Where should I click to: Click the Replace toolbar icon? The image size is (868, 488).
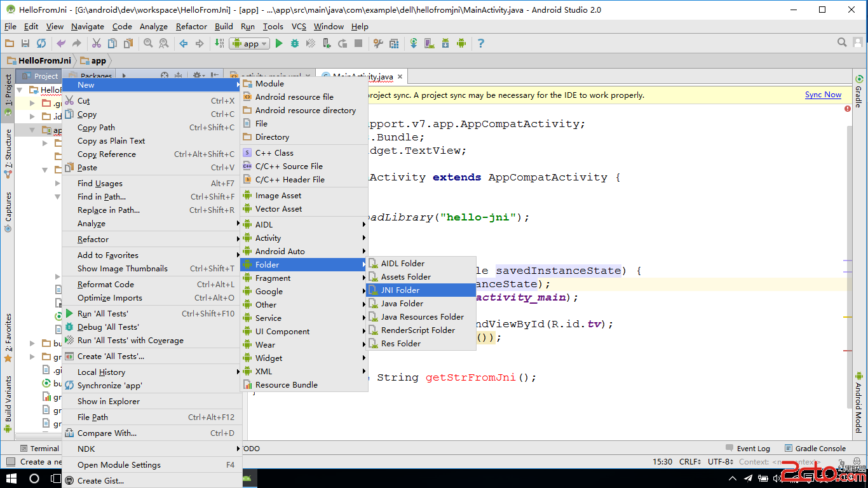tap(164, 43)
